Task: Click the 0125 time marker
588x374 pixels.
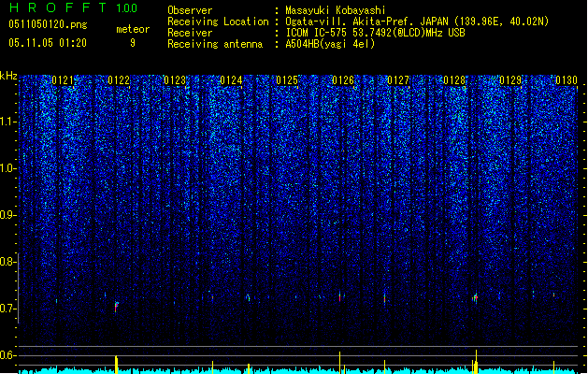Action: click(x=287, y=80)
